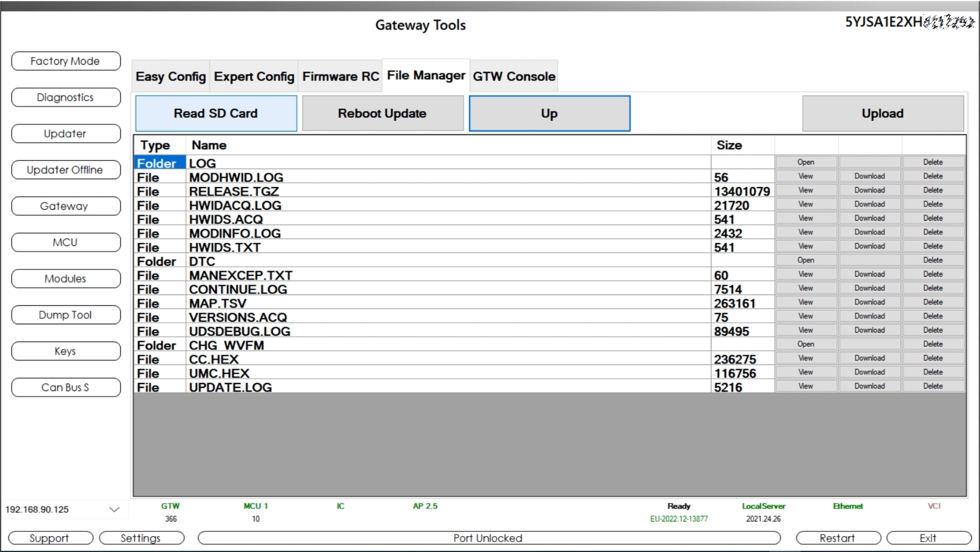The image size is (980, 552).
Task: Delete the MAP.TSV file
Action: (x=933, y=302)
